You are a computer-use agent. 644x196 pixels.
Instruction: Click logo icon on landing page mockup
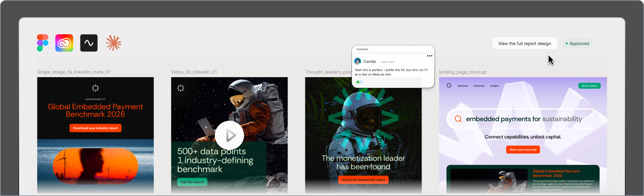click(449, 85)
